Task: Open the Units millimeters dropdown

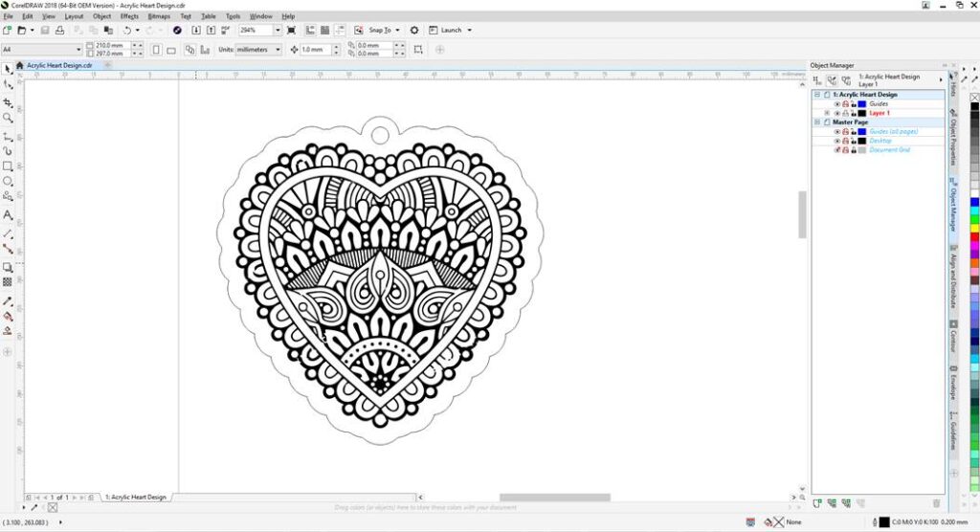Action: (x=278, y=49)
